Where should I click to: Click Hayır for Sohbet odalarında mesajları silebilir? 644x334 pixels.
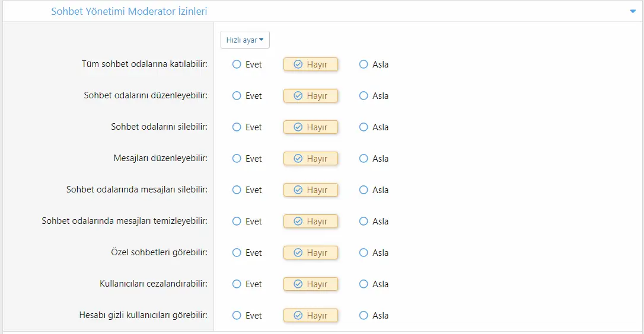pyautogui.click(x=311, y=190)
